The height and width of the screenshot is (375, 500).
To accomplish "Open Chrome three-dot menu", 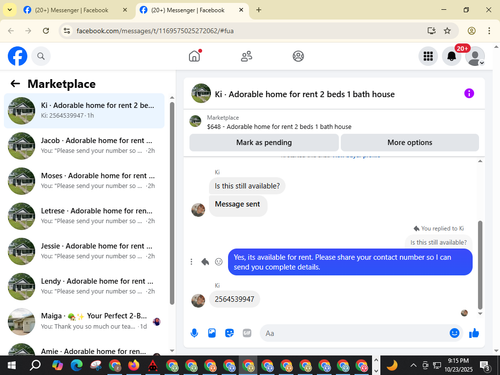I will pos(489,31).
